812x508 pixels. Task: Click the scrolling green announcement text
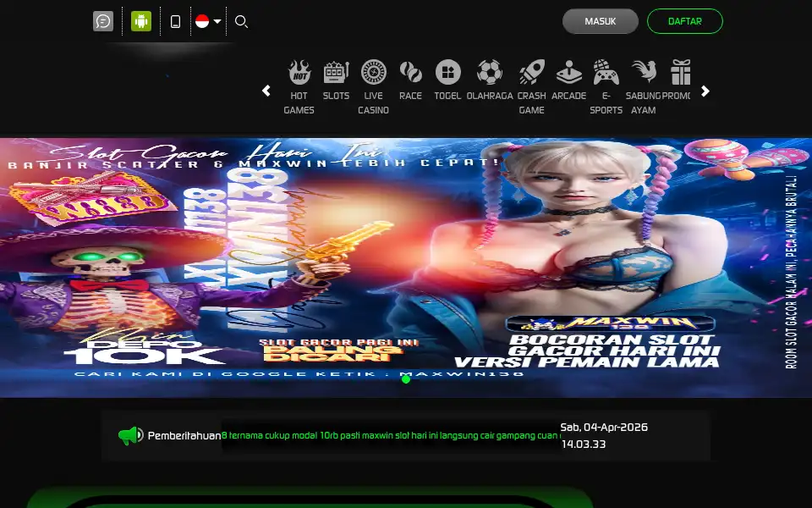(391, 435)
